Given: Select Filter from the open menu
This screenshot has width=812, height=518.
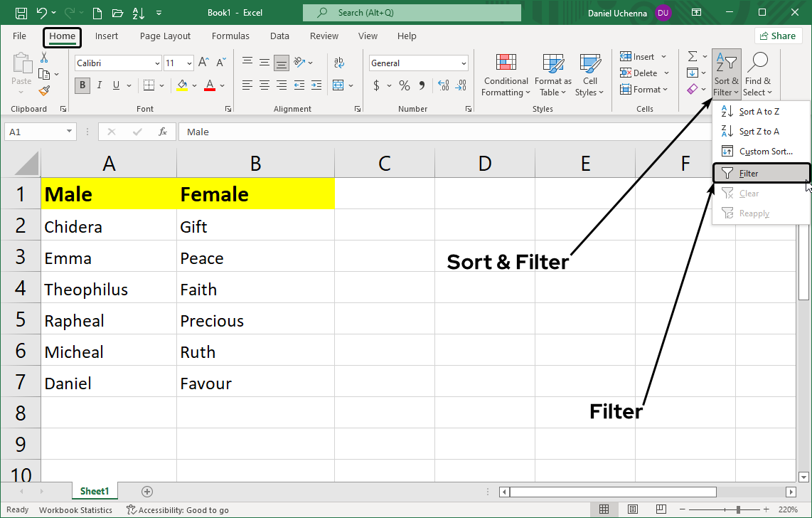Looking at the screenshot, I should pyautogui.click(x=754, y=172).
